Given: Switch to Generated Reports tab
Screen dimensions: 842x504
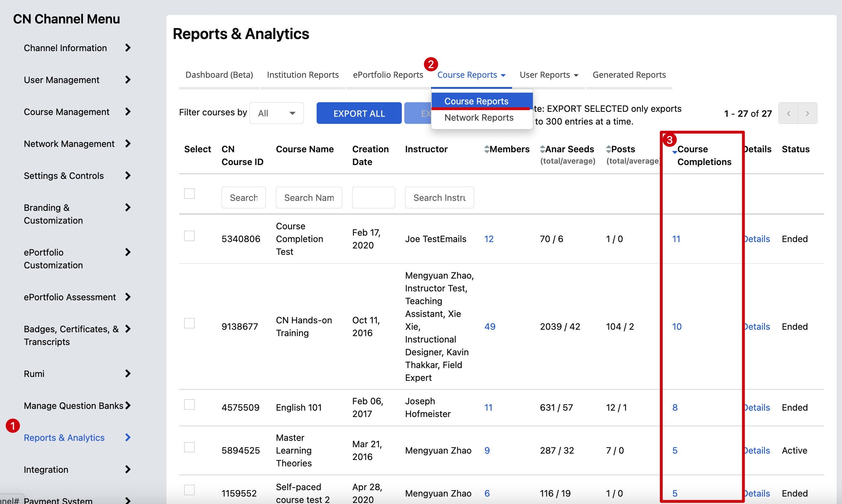Looking at the screenshot, I should click(x=629, y=75).
